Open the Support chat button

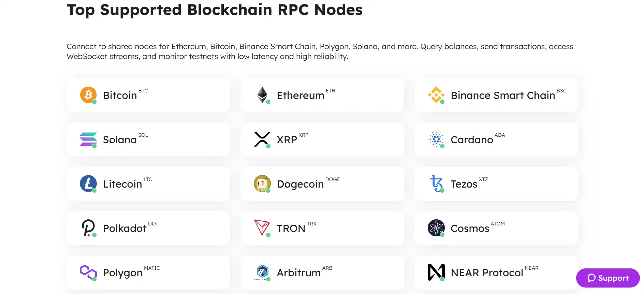click(x=608, y=278)
